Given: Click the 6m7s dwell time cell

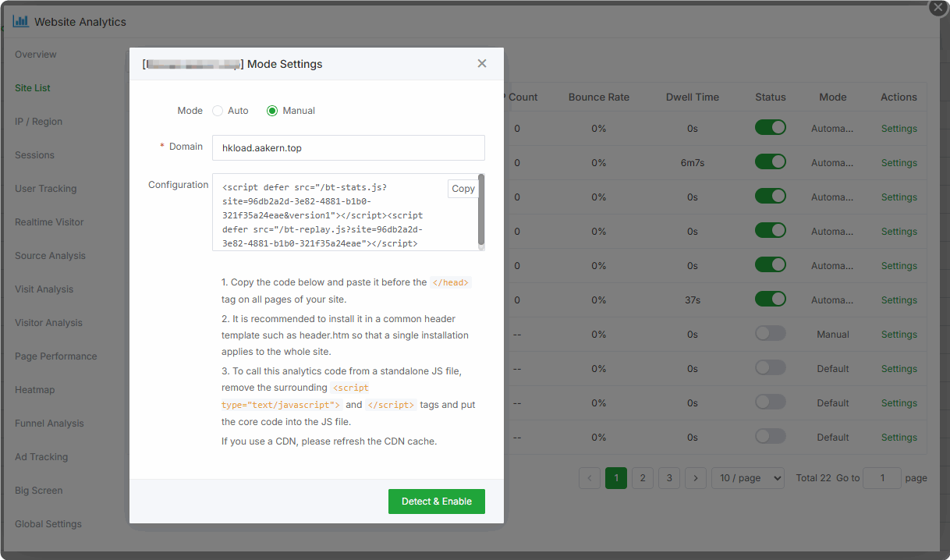Looking at the screenshot, I should (x=693, y=163).
